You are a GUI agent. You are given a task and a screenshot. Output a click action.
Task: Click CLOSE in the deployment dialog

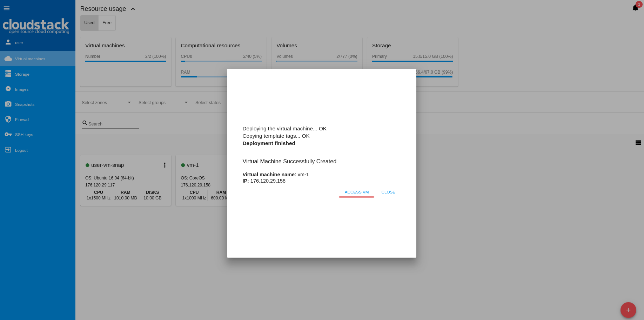click(x=388, y=192)
